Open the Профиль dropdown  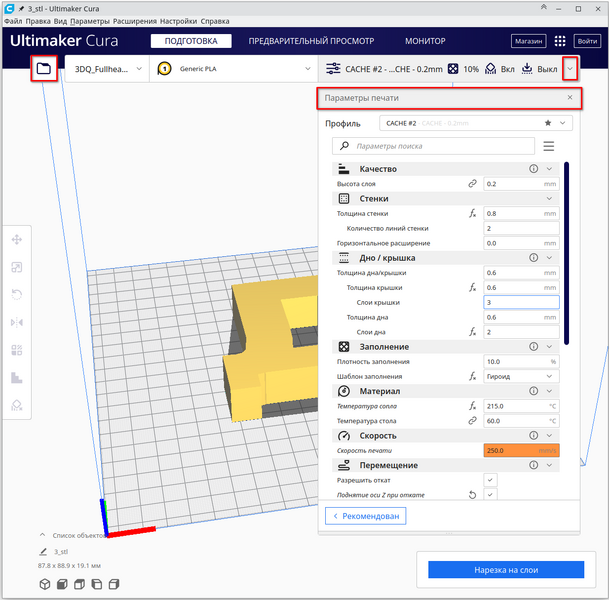(475, 123)
